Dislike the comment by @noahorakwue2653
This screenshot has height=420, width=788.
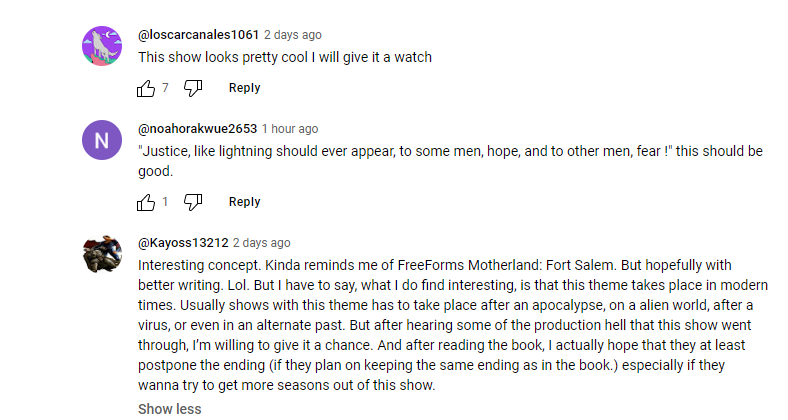(194, 202)
